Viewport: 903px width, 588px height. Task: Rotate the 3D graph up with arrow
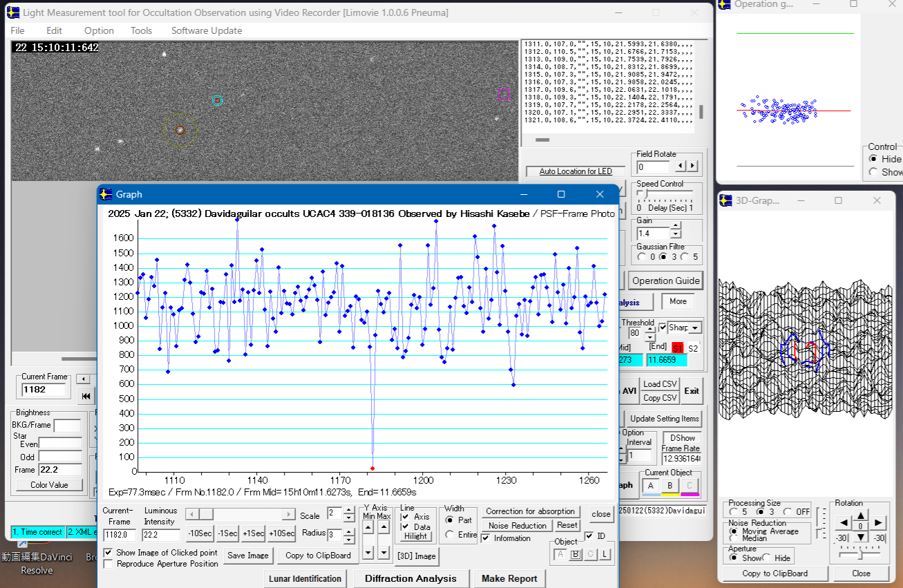[x=860, y=515]
